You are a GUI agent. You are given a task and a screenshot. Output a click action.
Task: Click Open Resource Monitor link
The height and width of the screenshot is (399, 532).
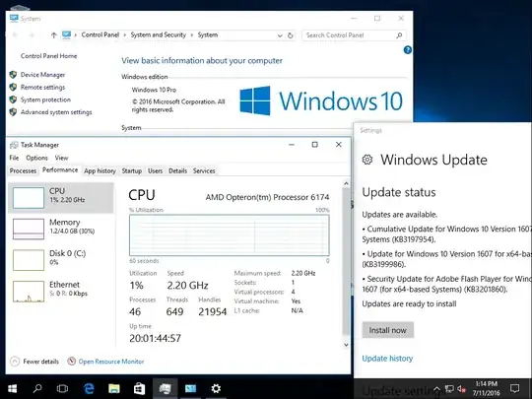click(111, 362)
